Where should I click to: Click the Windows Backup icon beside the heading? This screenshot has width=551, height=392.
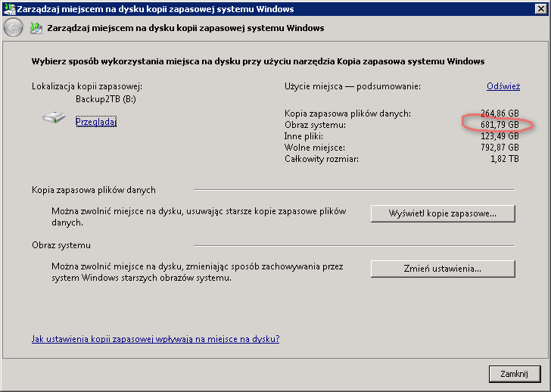coord(36,28)
